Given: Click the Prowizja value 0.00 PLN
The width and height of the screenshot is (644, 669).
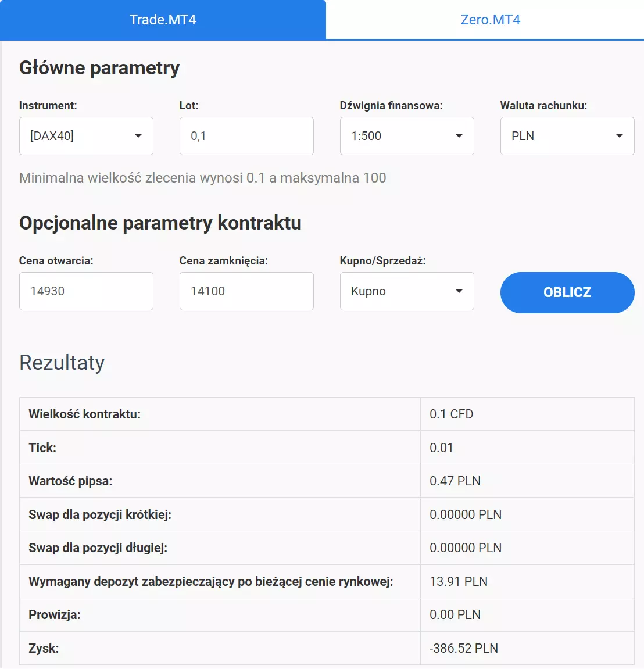Looking at the screenshot, I should [455, 615].
